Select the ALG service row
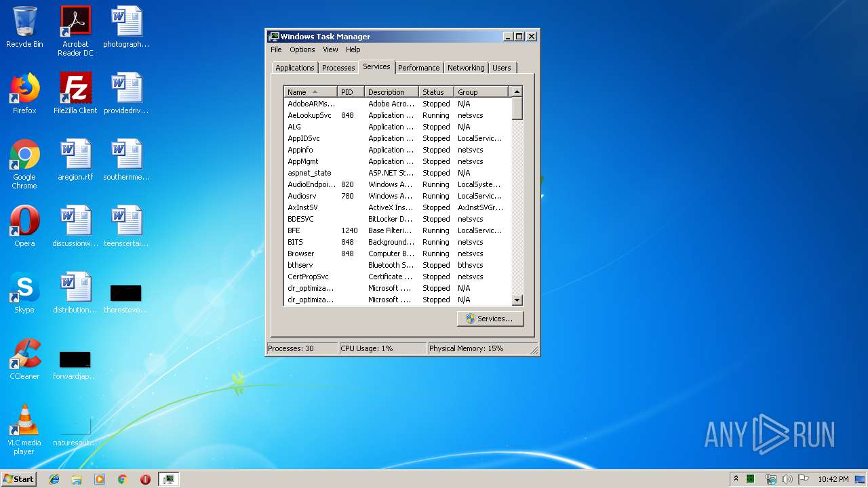Screen dimensions: 868x488 [397, 127]
